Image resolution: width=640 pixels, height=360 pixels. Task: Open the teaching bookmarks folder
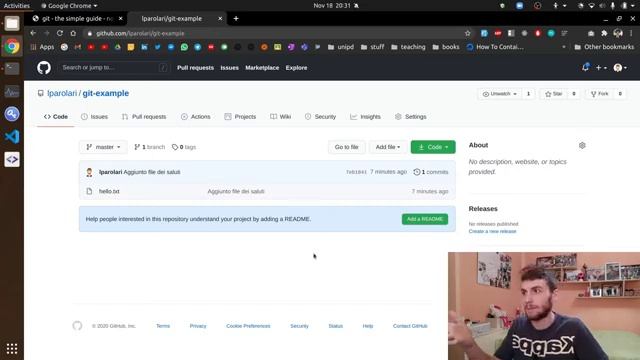408,47
